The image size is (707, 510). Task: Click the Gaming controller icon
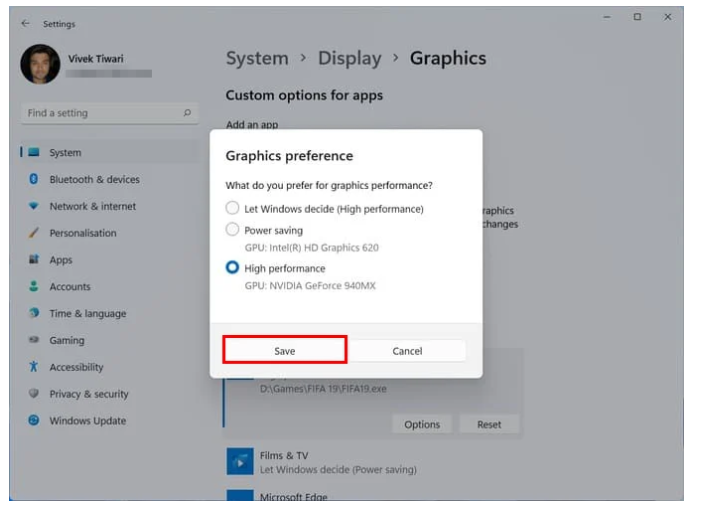point(33,341)
